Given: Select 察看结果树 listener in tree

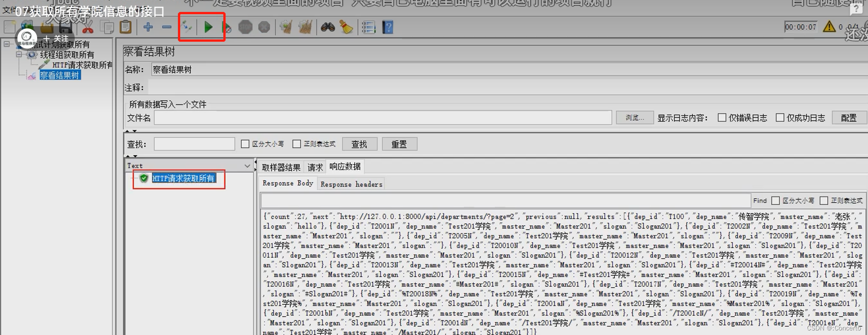Looking at the screenshot, I should click(x=60, y=75).
